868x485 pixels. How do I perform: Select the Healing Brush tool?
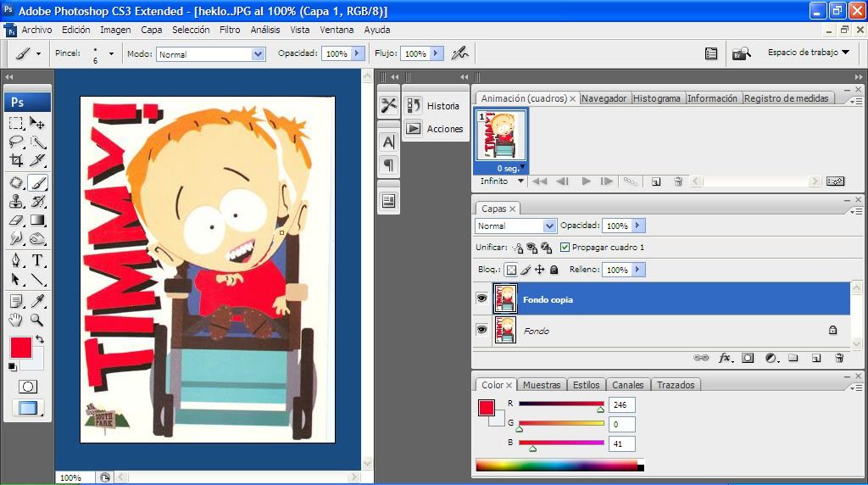(16, 182)
